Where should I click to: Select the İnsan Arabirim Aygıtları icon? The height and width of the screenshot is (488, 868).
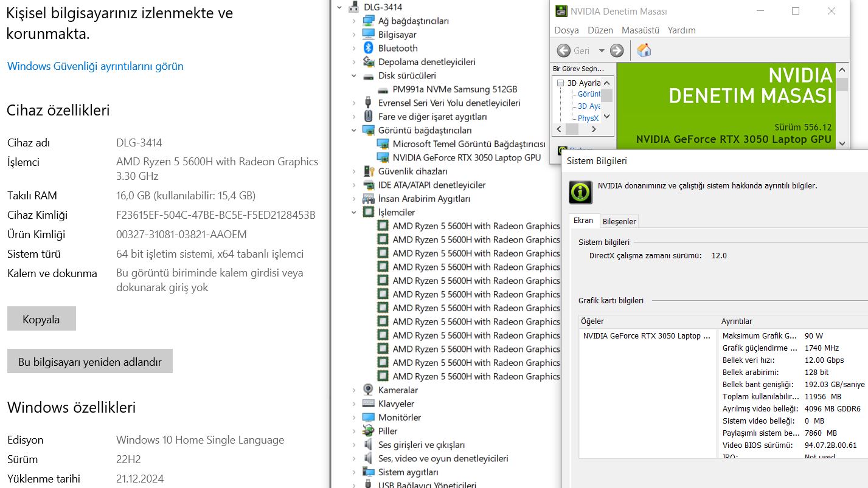tap(368, 199)
